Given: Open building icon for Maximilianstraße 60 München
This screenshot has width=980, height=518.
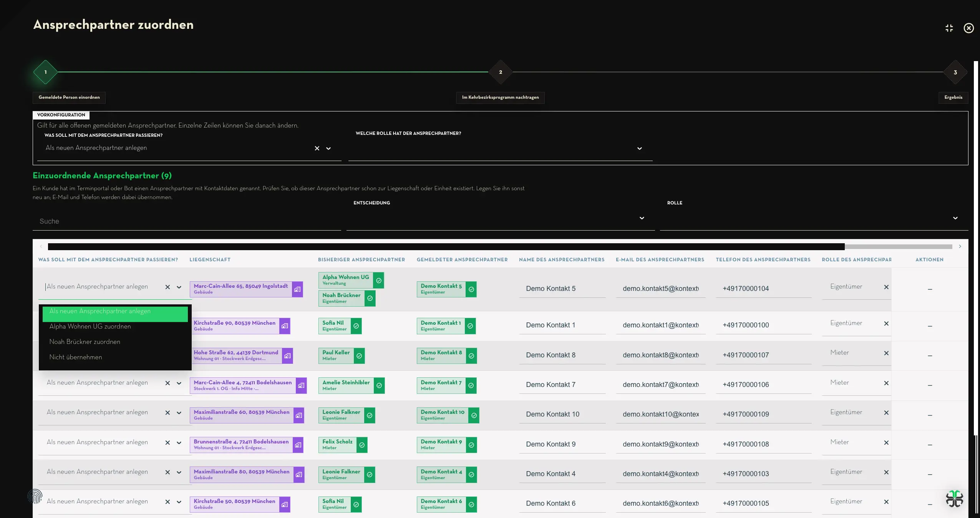Looking at the screenshot, I should (x=299, y=415).
